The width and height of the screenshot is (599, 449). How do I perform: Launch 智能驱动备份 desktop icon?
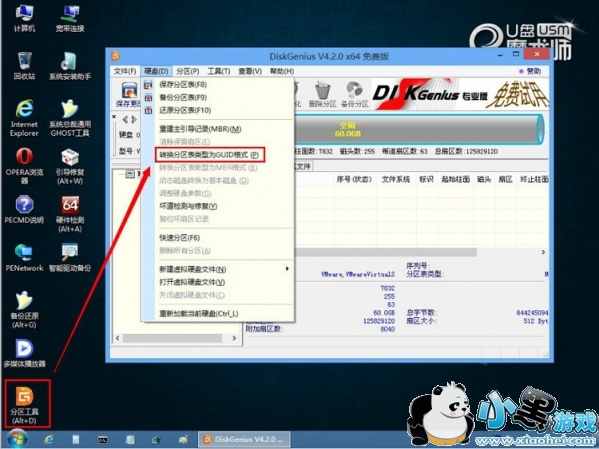pos(70,258)
